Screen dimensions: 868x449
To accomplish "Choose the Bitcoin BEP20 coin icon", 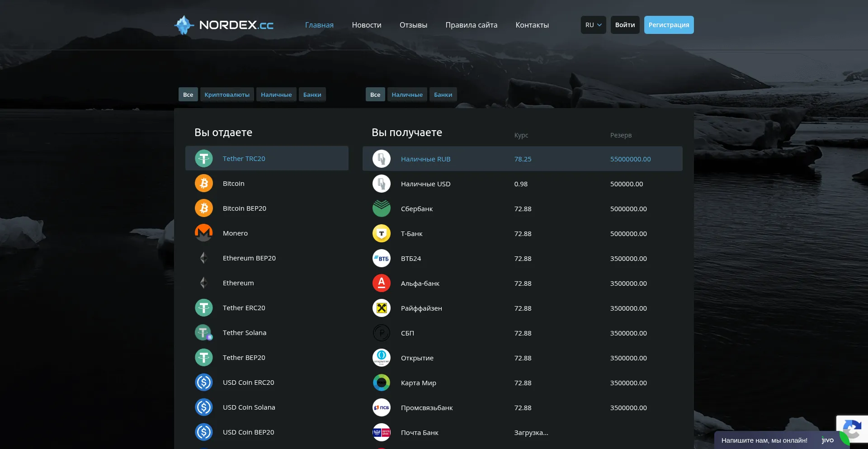I will click(x=204, y=208).
